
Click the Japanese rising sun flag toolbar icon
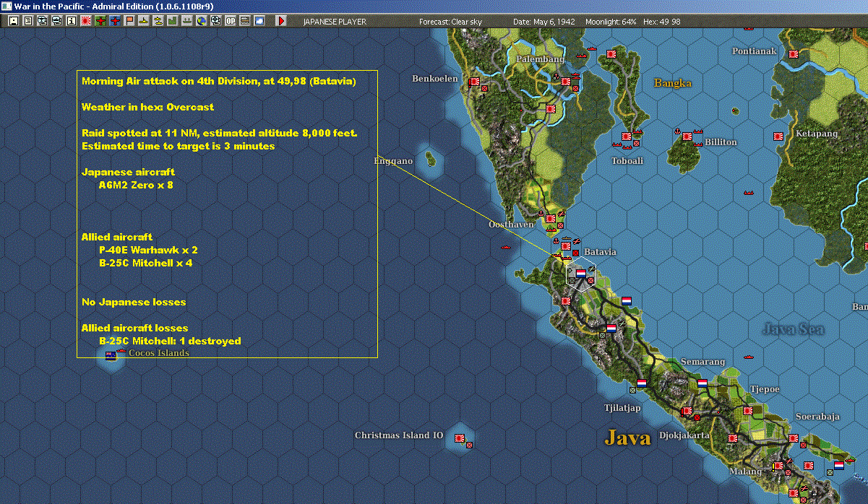pyautogui.click(x=85, y=21)
